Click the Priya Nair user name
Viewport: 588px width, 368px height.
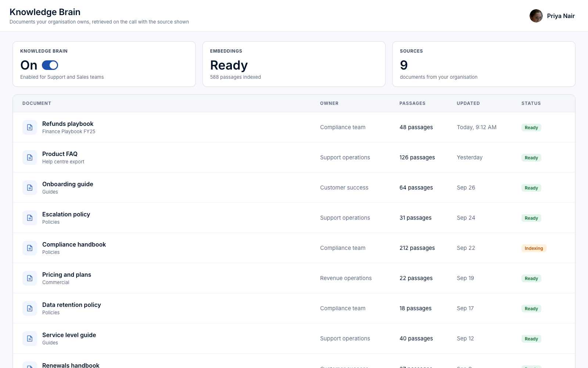561,16
